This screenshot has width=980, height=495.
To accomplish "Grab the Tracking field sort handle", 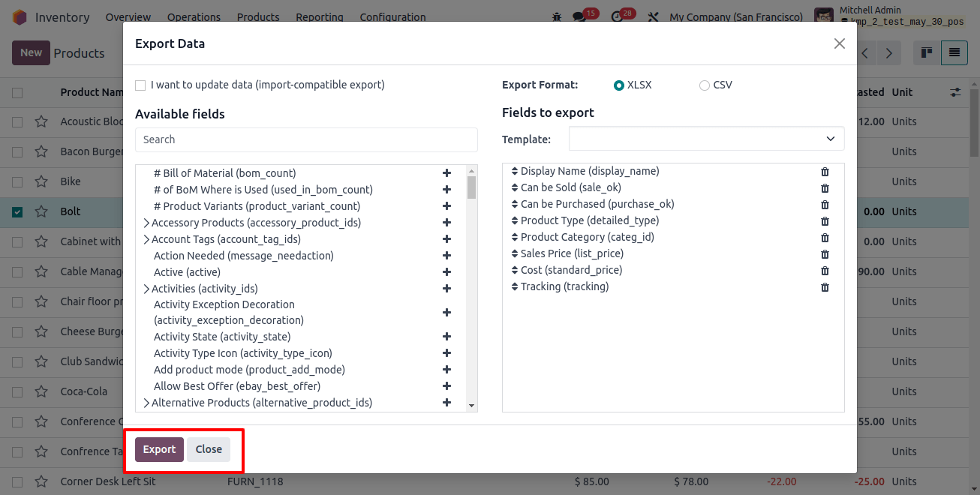I will 514,286.
